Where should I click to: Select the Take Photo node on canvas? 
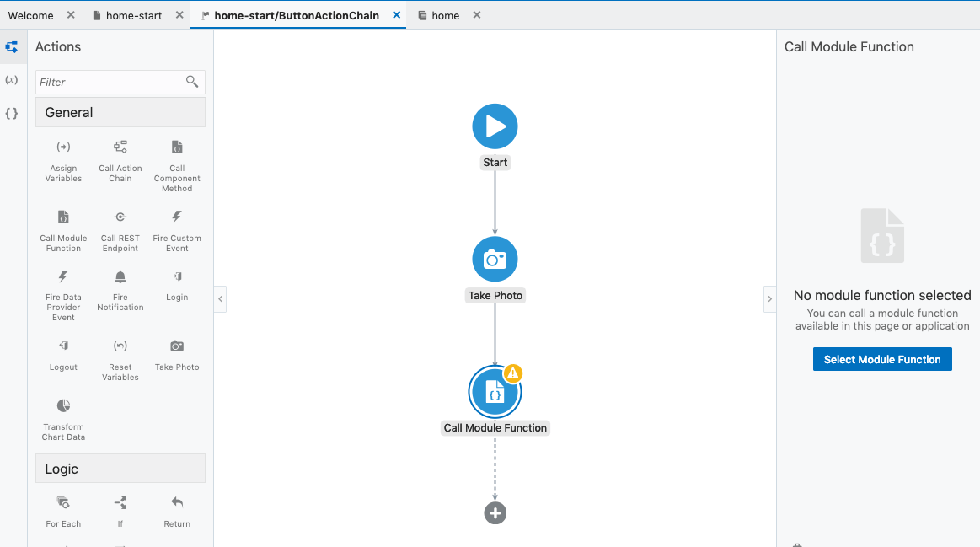coord(495,260)
